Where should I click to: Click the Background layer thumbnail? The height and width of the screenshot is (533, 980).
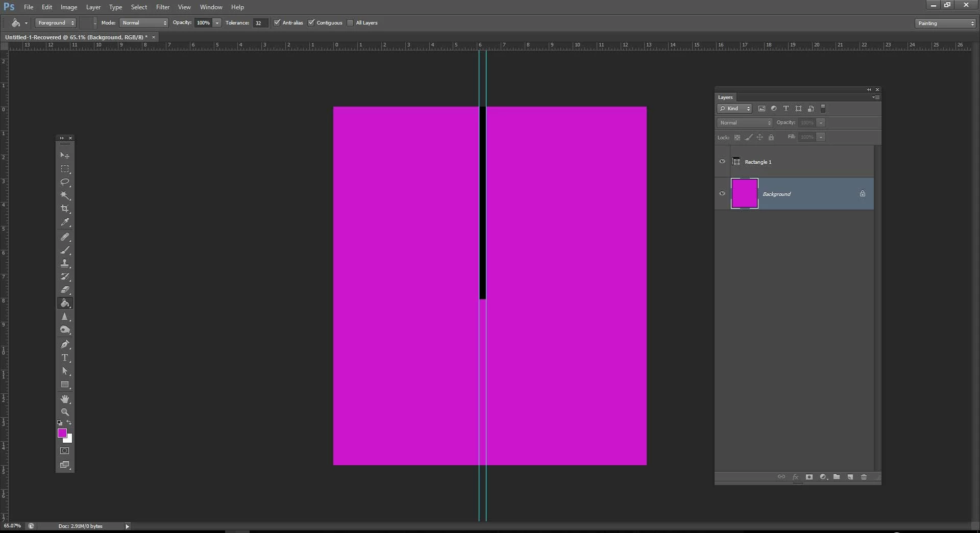(745, 193)
